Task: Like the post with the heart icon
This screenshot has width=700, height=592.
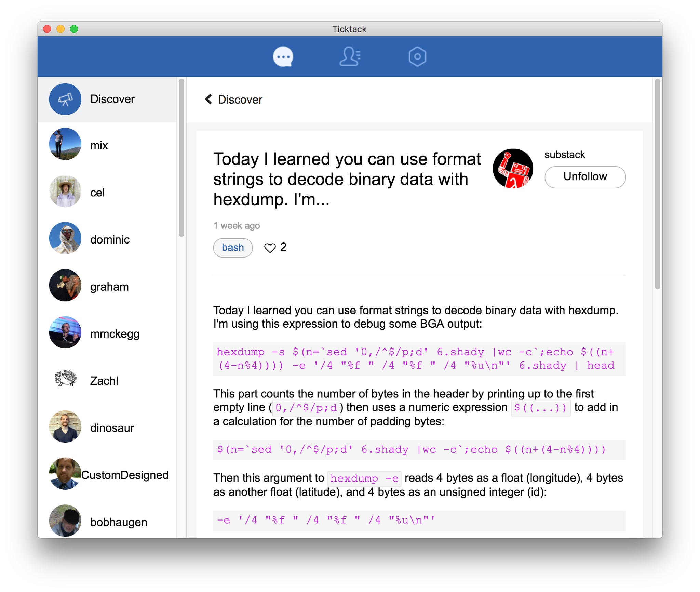Action: [270, 248]
